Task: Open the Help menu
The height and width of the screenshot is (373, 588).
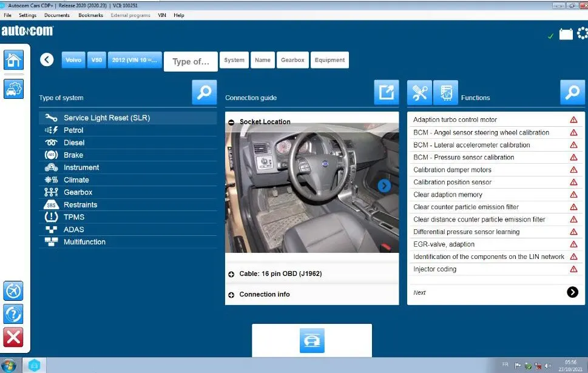Action: coord(179,15)
